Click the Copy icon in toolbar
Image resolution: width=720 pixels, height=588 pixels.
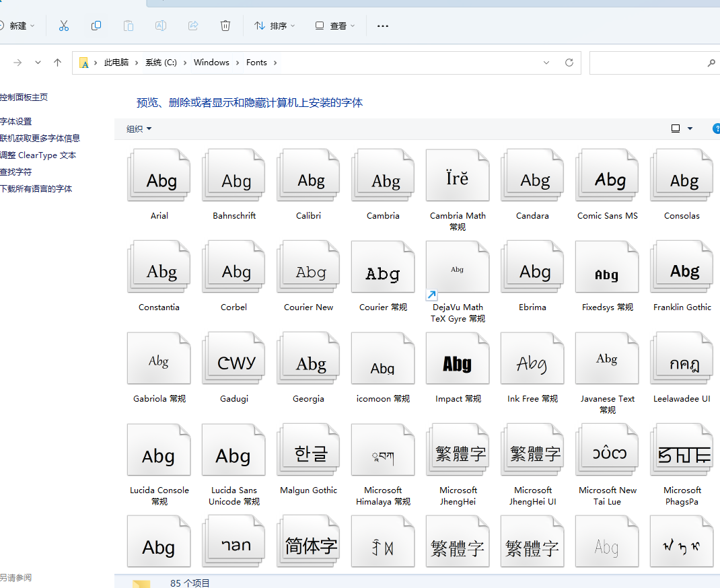[96, 26]
